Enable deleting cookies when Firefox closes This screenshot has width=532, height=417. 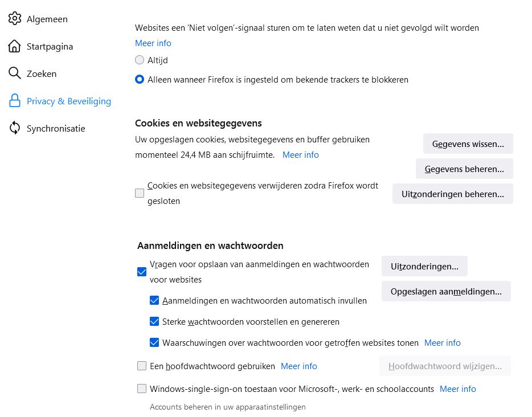click(x=140, y=193)
